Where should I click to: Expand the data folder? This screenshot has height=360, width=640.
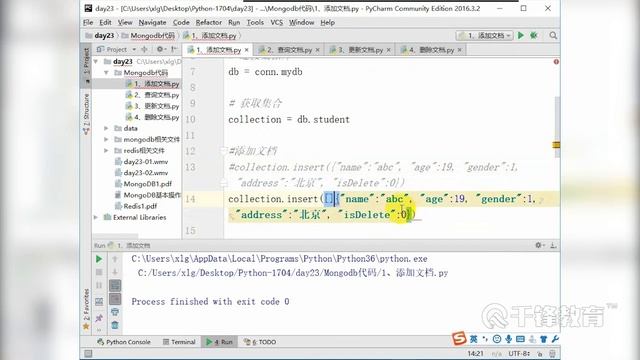(106, 128)
